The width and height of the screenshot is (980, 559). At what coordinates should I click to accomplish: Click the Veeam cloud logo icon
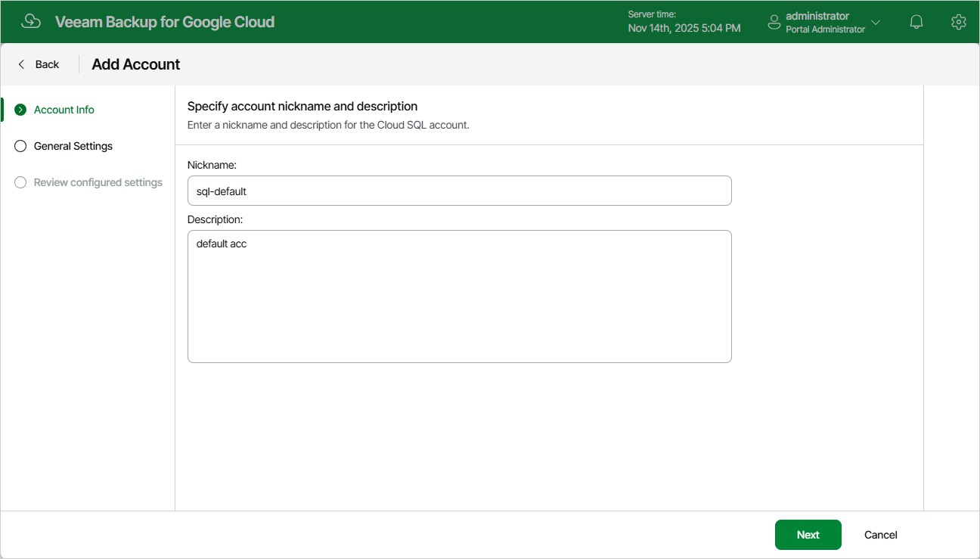(31, 21)
